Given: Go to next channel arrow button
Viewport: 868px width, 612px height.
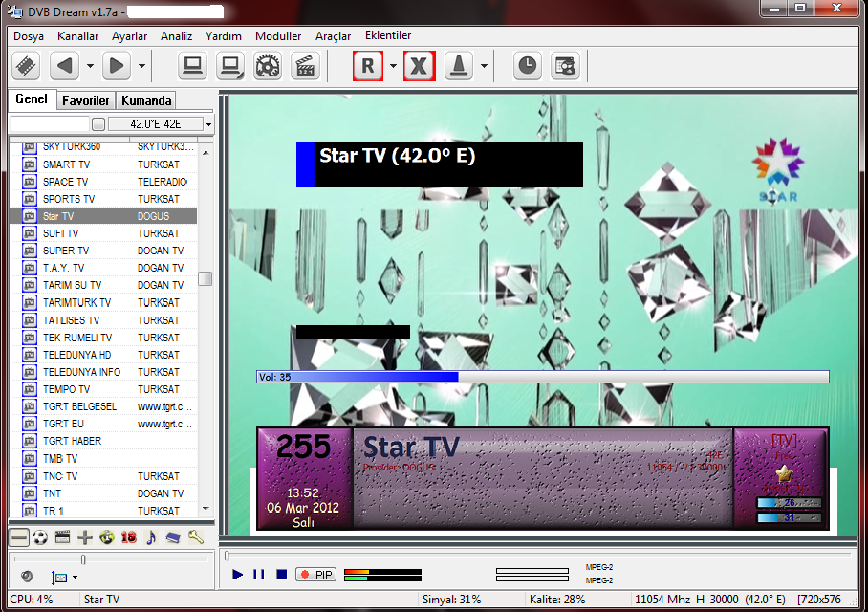Looking at the screenshot, I should point(117,66).
